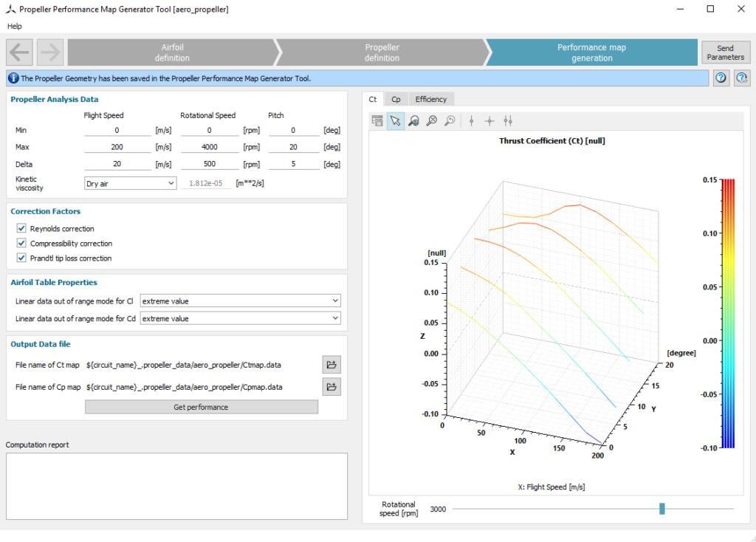The height and width of the screenshot is (542, 756).
Task: Open the Help menu
Action: (x=14, y=26)
